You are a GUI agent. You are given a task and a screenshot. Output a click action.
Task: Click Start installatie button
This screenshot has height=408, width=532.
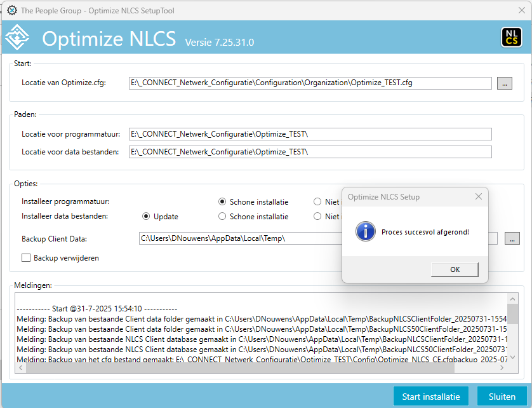click(431, 397)
